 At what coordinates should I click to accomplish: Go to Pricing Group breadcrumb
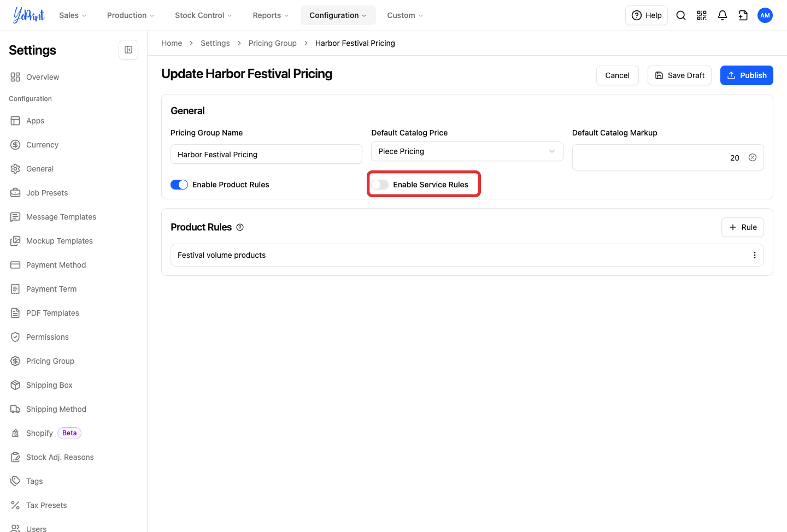(273, 43)
